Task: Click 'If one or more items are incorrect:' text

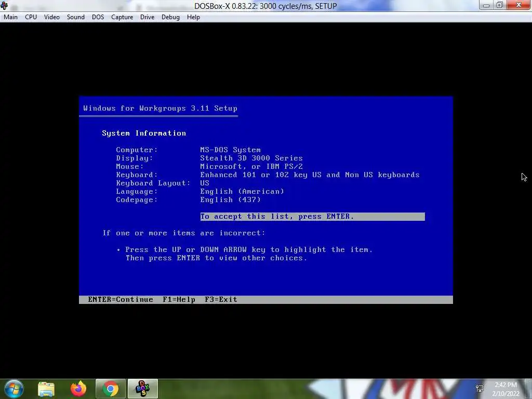Action: (183, 233)
